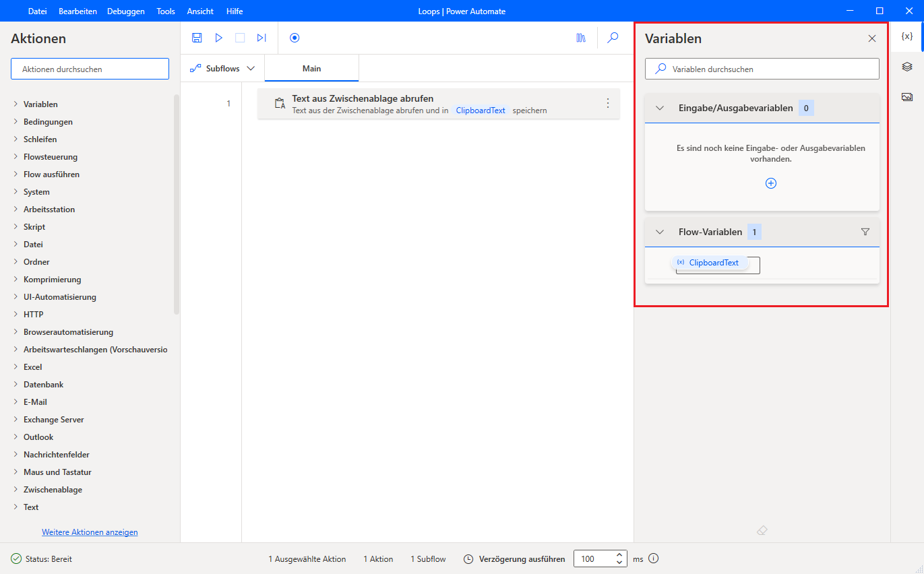The width and height of the screenshot is (924, 574).
Task: Expand the Schleifen actions group
Action: pos(16,139)
